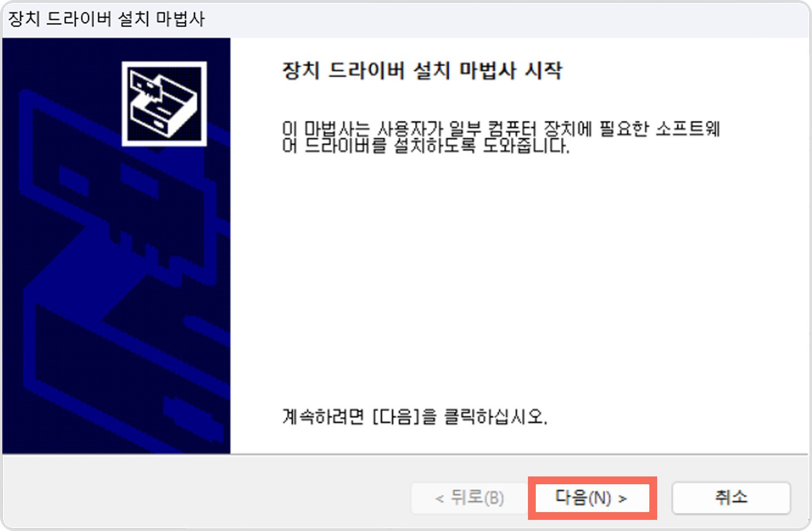812x531 pixels.
Task: Click the separator line above the buttons
Action: (405, 454)
